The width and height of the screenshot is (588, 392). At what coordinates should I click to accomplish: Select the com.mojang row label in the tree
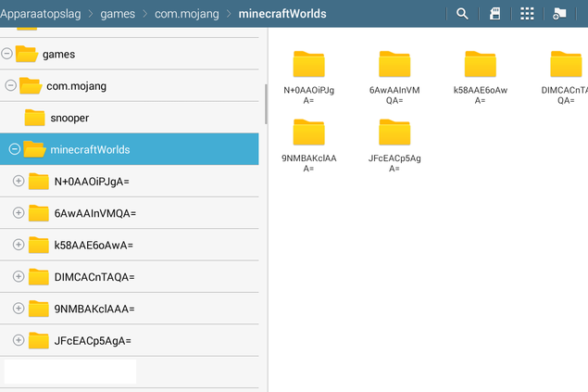tap(77, 86)
